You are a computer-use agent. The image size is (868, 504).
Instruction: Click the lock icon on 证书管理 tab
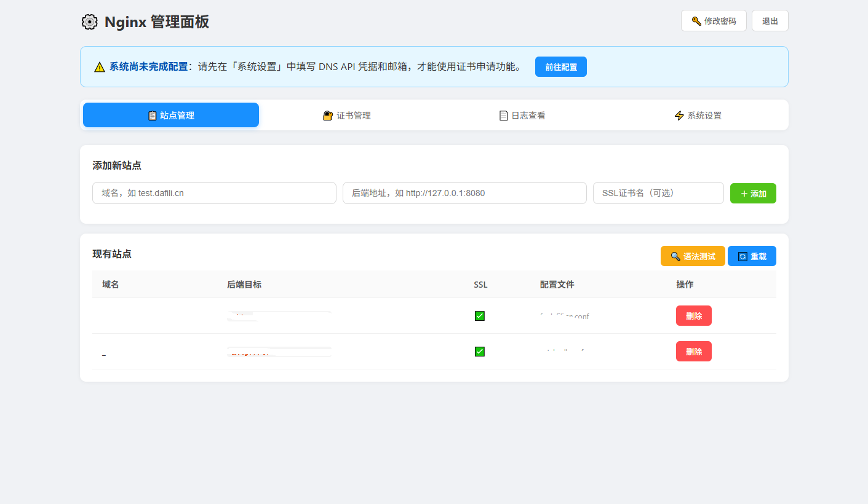click(x=328, y=116)
